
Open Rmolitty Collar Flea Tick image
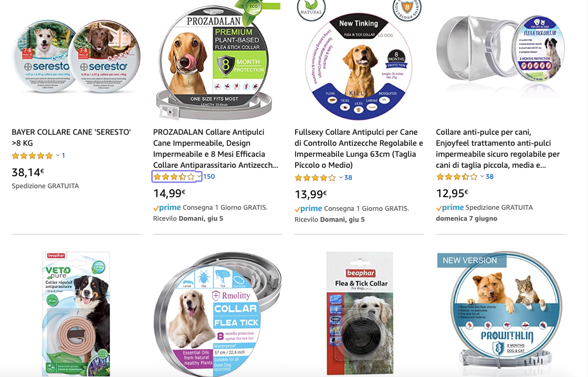(x=217, y=314)
